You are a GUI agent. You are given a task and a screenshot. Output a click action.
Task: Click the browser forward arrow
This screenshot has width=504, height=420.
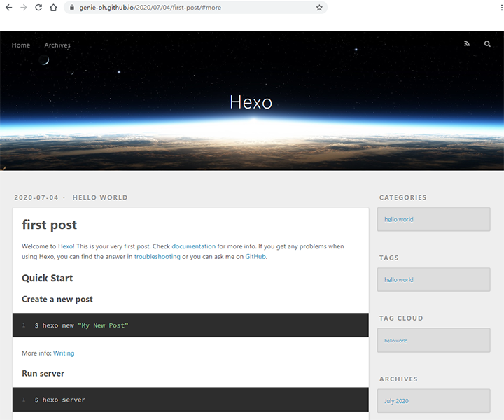[x=24, y=8]
